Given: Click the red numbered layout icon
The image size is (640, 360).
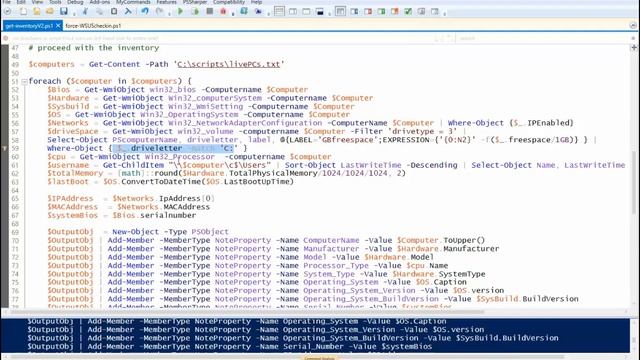Looking at the screenshot, I should pyautogui.click(x=368, y=11).
